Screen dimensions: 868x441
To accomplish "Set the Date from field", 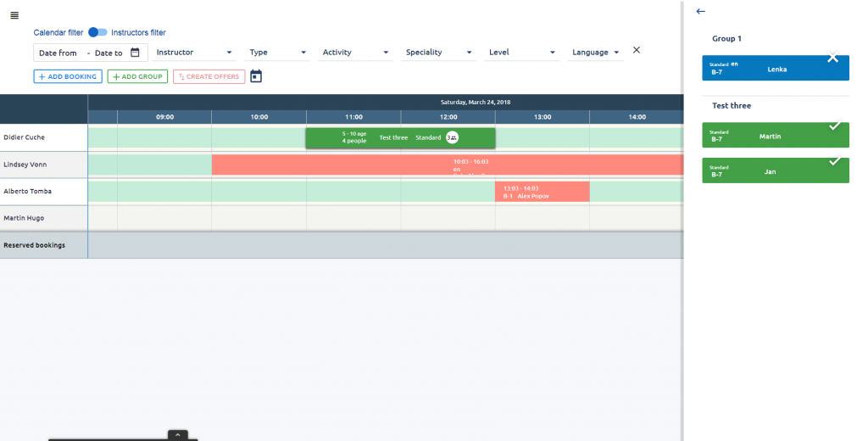I will click(x=58, y=53).
